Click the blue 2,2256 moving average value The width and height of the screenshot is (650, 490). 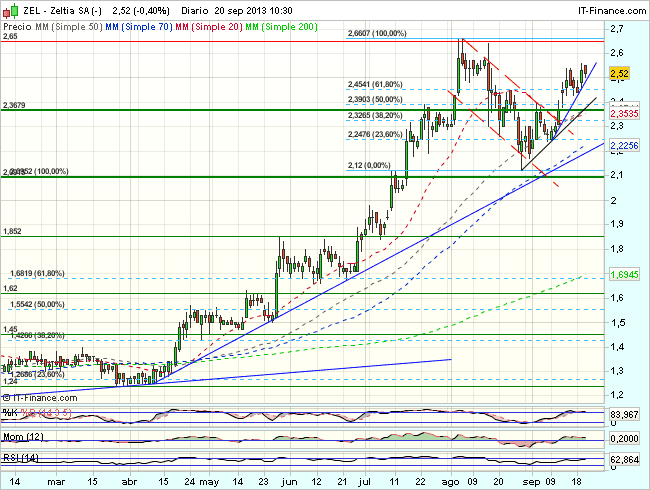(x=624, y=146)
